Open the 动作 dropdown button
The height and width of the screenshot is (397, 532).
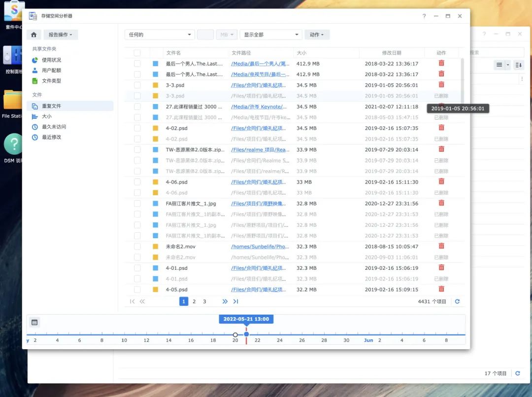[317, 35]
